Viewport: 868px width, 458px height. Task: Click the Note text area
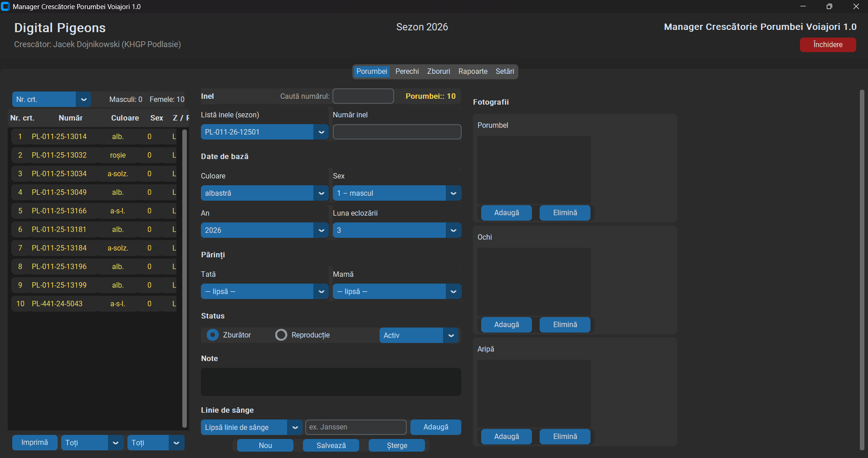tap(331, 381)
